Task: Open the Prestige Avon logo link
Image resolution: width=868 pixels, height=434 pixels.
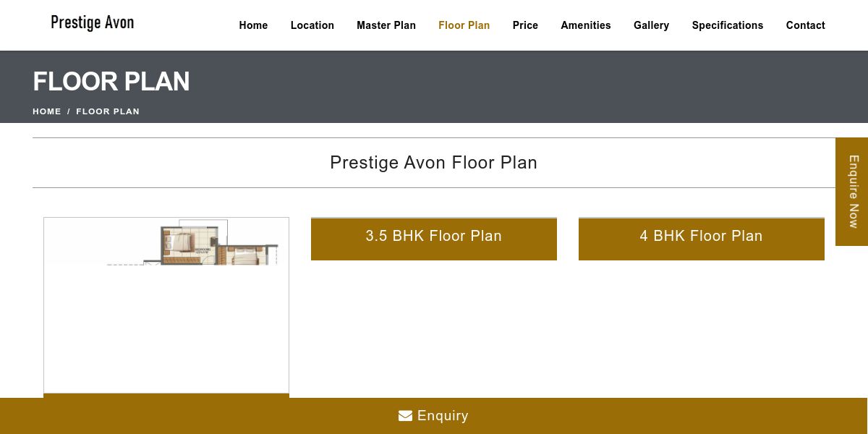Action: (93, 22)
